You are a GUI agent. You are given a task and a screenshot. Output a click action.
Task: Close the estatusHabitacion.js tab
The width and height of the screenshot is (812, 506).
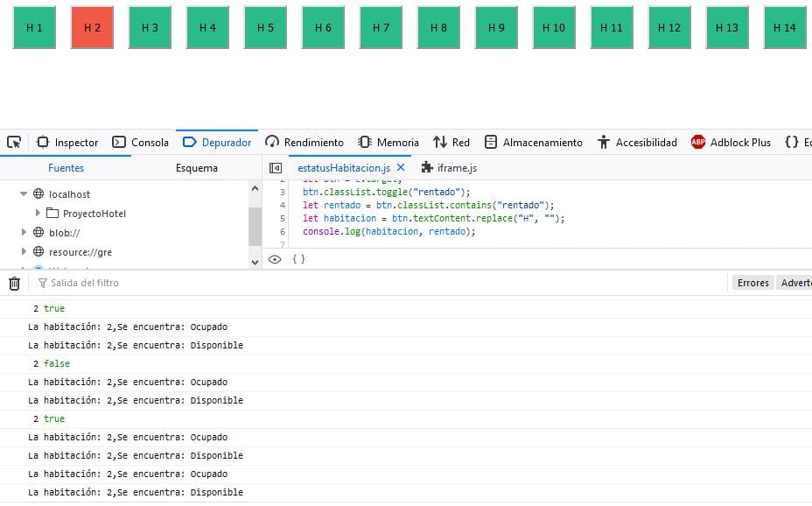pos(401,166)
